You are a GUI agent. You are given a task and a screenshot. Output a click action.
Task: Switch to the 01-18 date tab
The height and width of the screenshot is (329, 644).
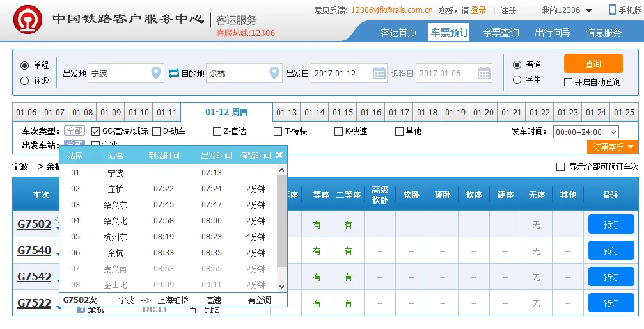[427, 112]
